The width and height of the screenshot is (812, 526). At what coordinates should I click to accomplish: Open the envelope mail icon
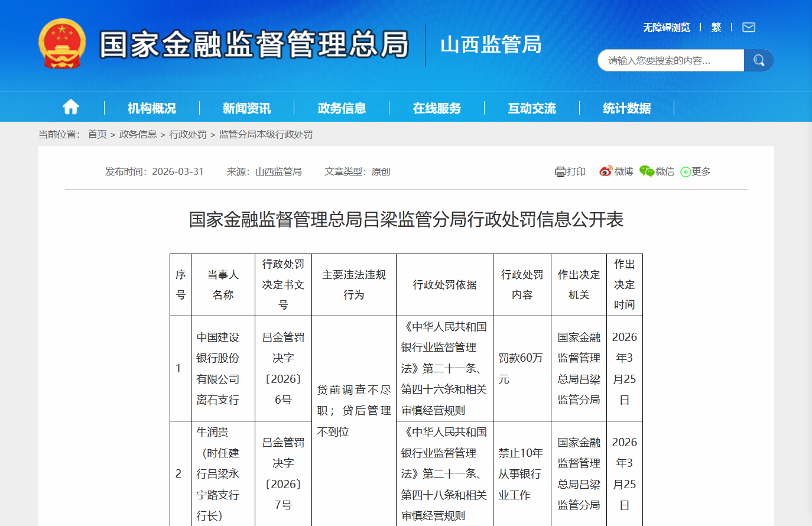[749, 27]
